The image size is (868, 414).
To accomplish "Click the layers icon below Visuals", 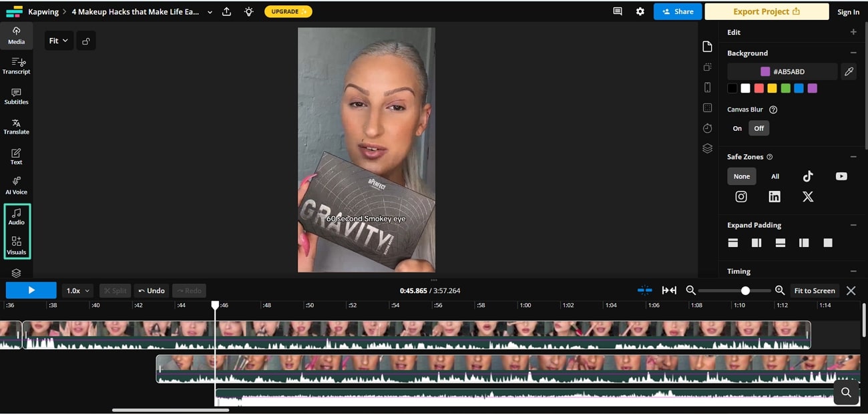I will click(x=16, y=273).
